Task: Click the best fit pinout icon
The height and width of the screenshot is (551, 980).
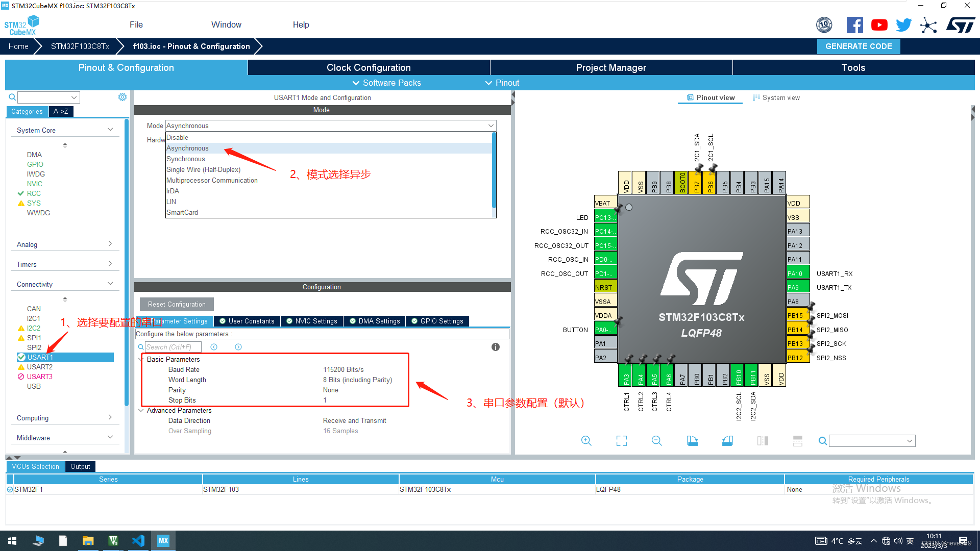Action: point(621,440)
